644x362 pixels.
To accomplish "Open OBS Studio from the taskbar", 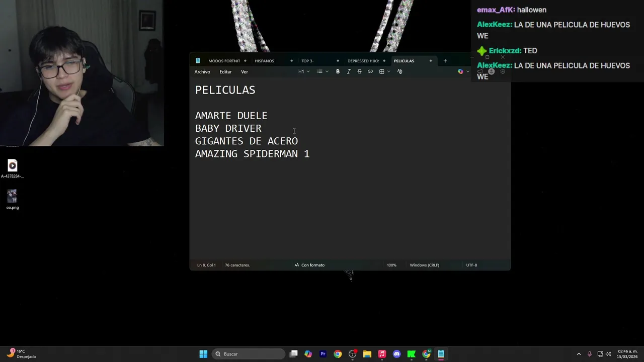I will click(x=353, y=354).
